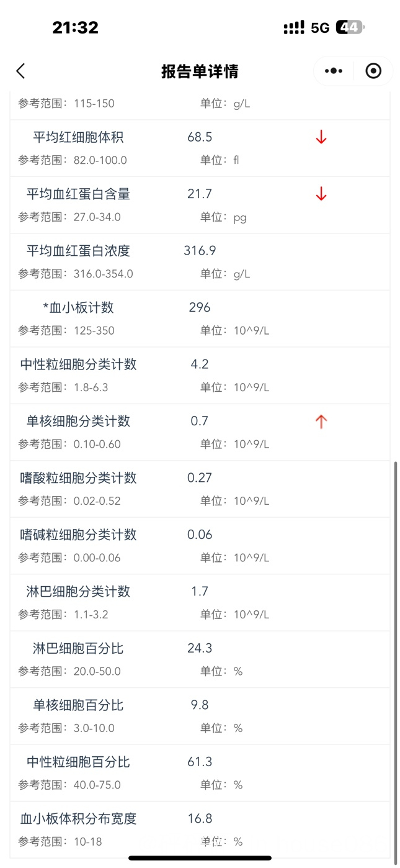Tap the 5G signal status indicator
This screenshot has height=868, width=400.
point(320,27)
